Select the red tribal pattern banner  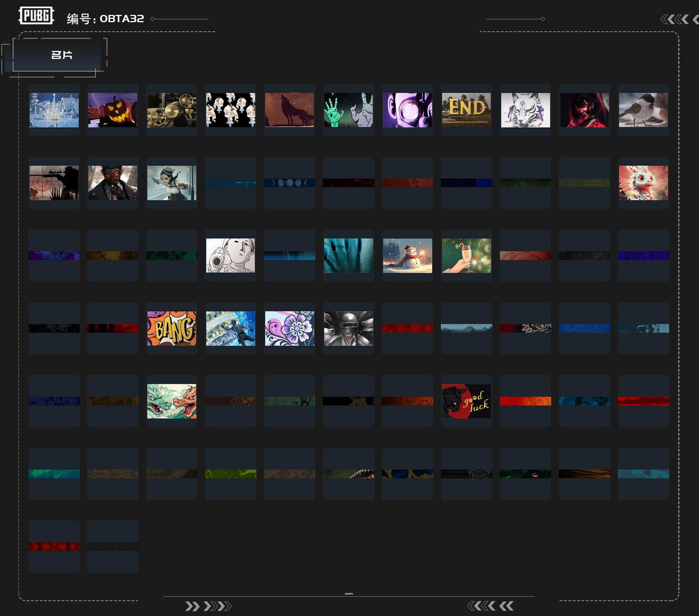click(54, 547)
